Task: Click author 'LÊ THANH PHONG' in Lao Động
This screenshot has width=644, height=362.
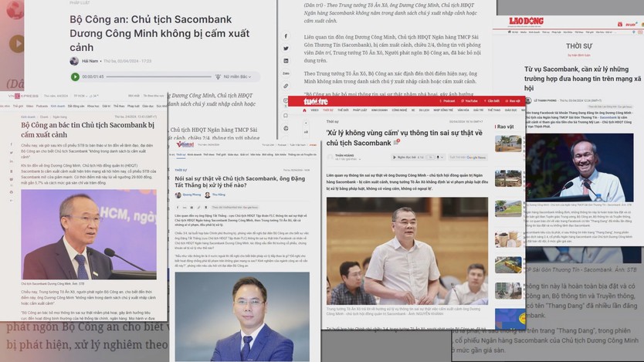Action: pyautogui.click(x=544, y=100)
